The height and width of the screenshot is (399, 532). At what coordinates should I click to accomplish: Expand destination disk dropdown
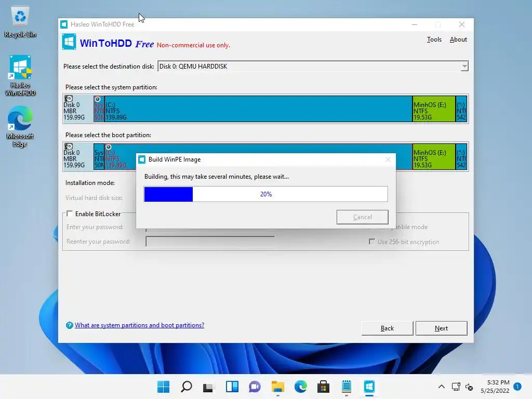point(464,66)
